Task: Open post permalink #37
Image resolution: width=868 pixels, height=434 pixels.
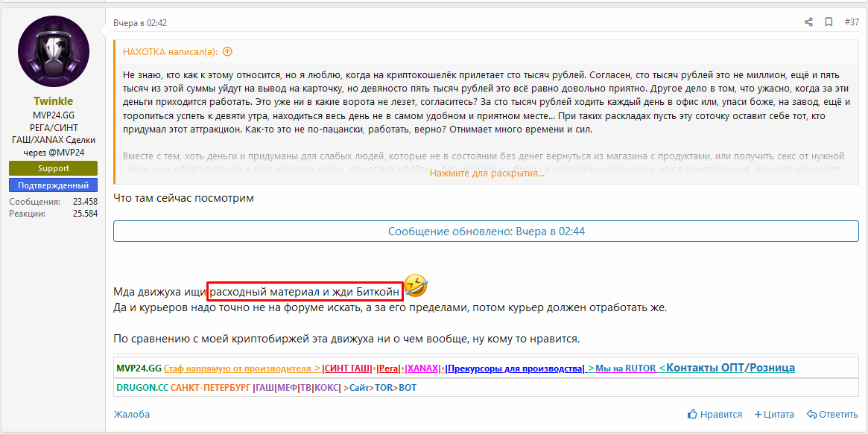Action: 852,22
